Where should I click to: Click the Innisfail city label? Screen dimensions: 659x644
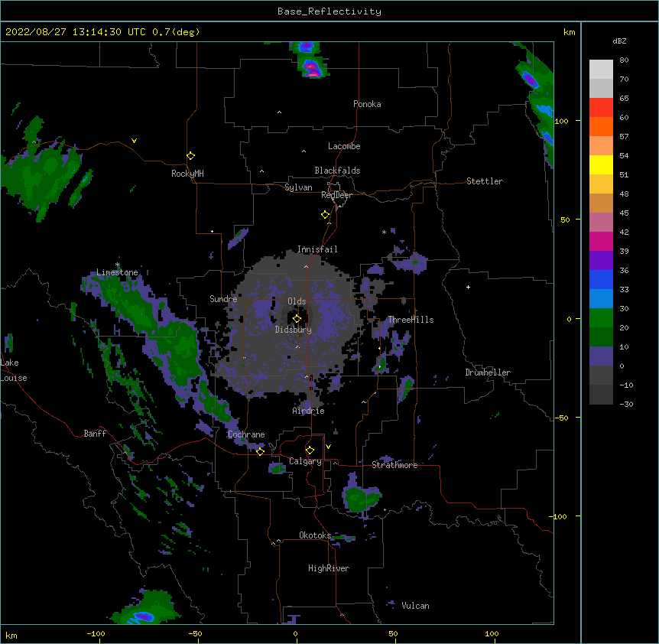click(317, 249)
